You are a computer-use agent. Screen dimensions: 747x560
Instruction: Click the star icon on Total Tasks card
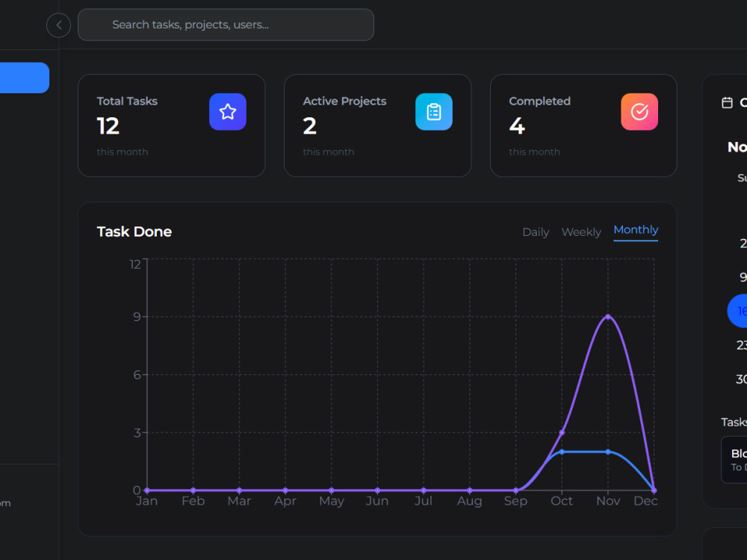coord(228,112)
